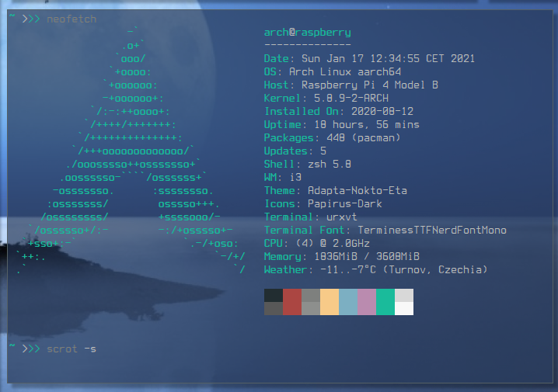Click the 'Kernel' label
The image size is (558, 392).
coord(283,98)
